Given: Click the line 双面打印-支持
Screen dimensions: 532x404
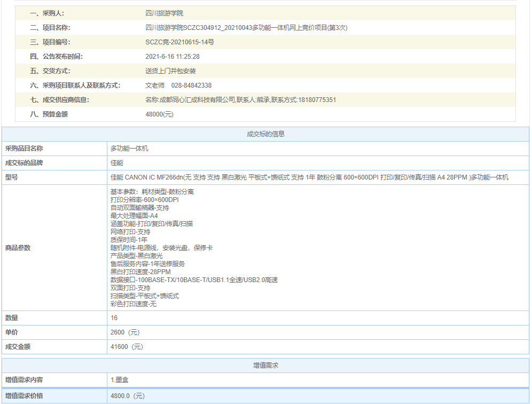Looking at the screenshot, I should (x=130, y=288).
